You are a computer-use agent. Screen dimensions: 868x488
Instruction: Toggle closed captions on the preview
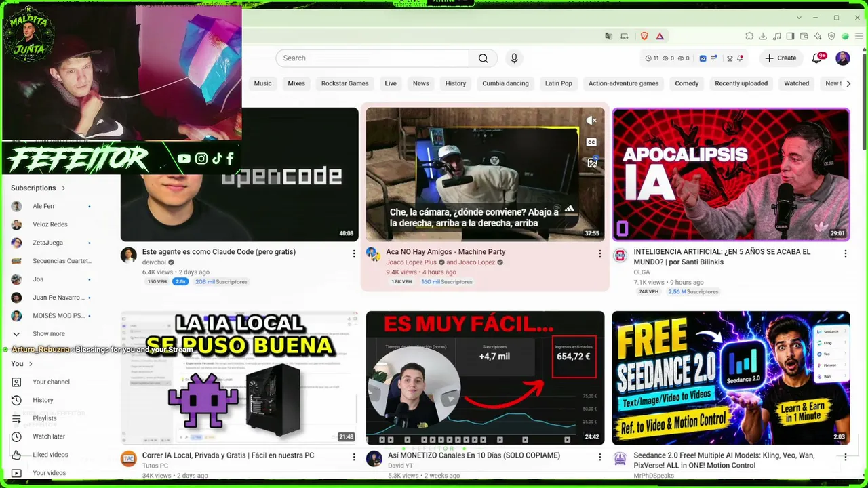coord(591,142)
